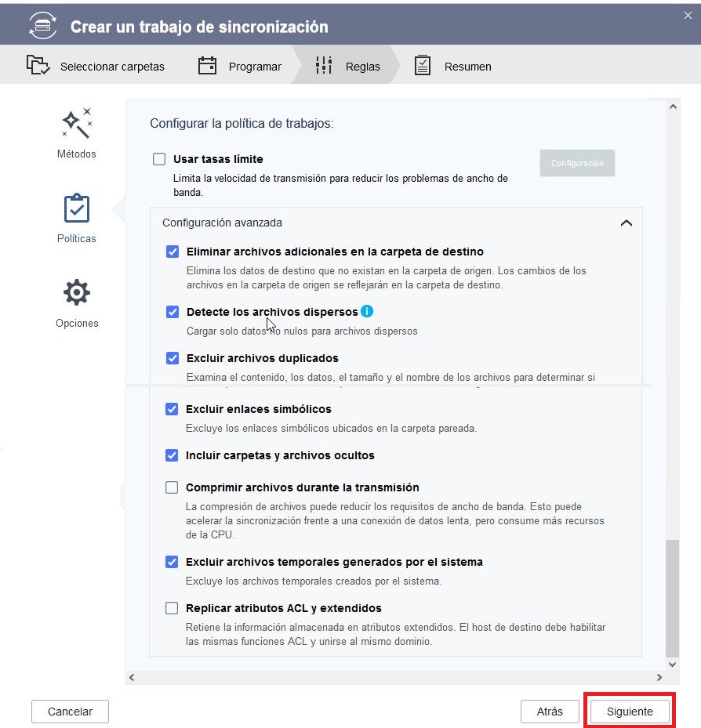701x728 pixels.
Task: Click the Programar calendar icon
Action: [207, 66]
